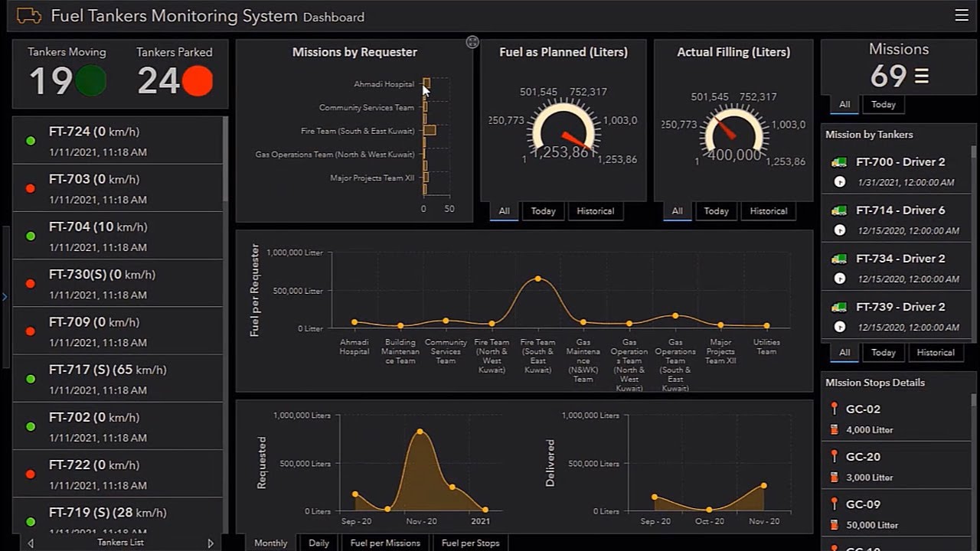Click the truck icon for FT-700 - Driver 2
The image size is (980, 551).
coord(839,162)
